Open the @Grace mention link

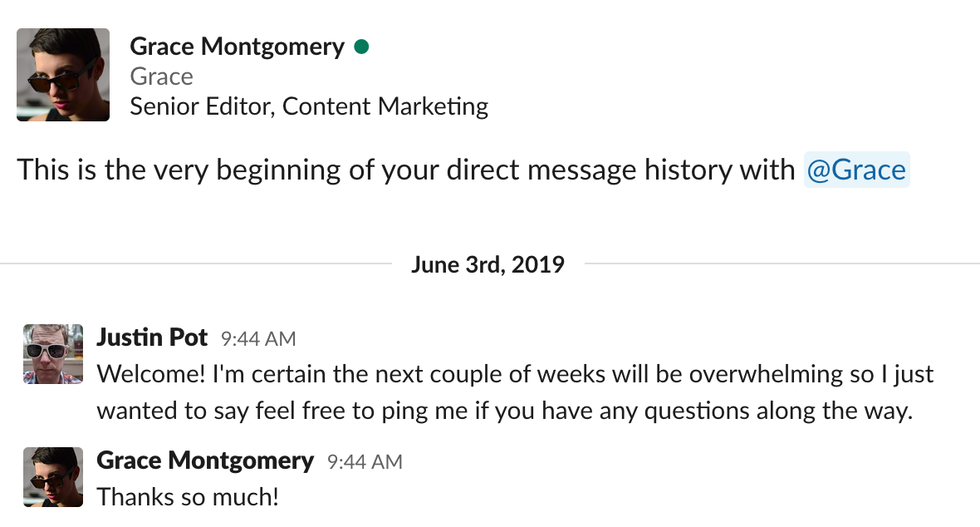coord(856,170)
